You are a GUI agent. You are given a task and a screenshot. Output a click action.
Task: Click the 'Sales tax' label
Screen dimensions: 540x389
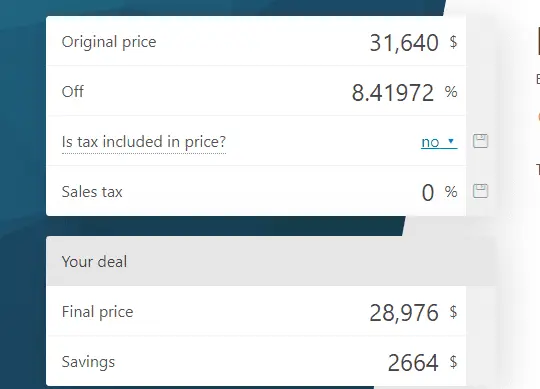92,192
